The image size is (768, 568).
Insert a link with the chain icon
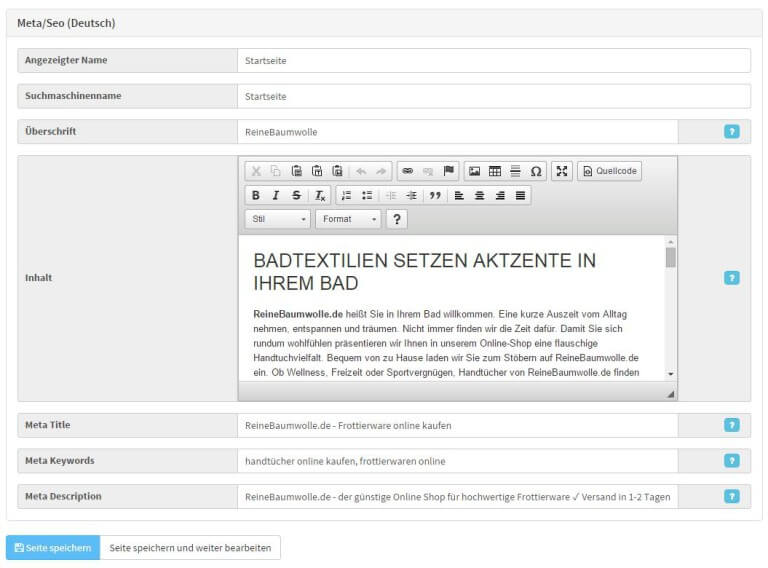(407, 171)
